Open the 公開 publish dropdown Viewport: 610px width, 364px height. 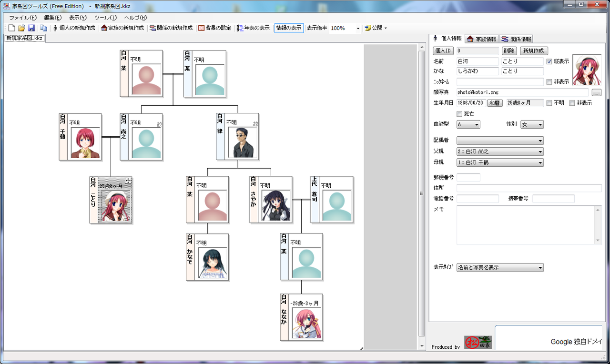point(376,28)
